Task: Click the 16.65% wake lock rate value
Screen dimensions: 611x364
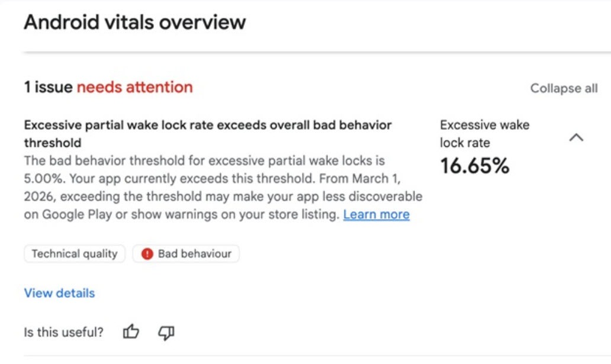Action: click(474, 166)
